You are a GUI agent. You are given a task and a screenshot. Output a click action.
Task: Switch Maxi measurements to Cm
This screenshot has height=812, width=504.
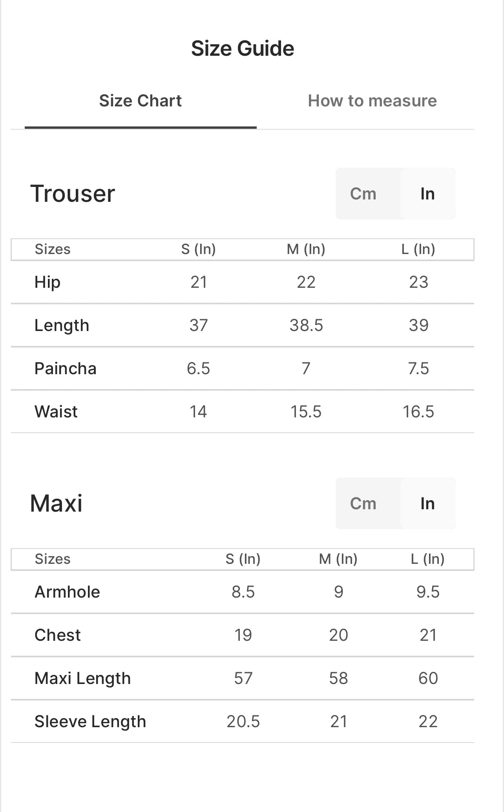pyautogui.click(x=363, y=503)
